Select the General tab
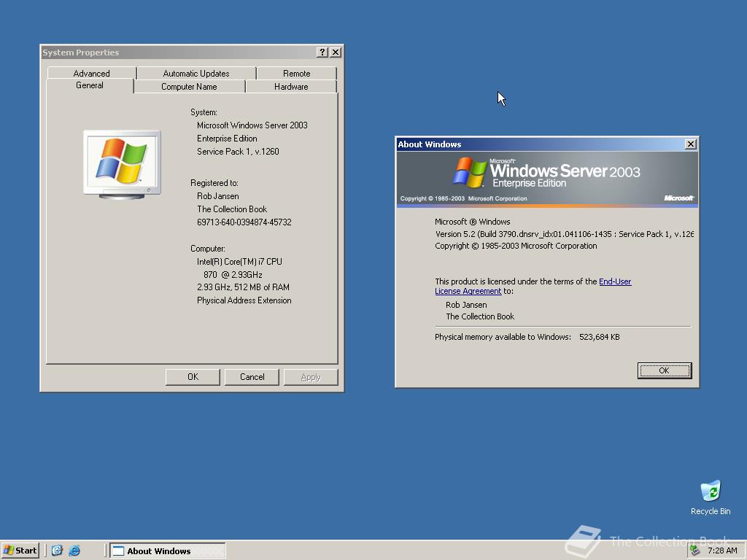 click(x=90, y=86)
